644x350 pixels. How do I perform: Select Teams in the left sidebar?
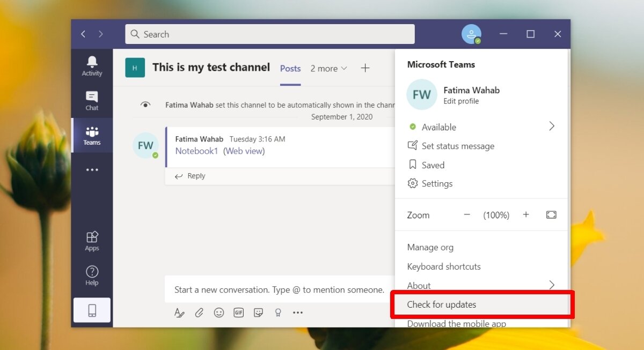(x=91, y=136)
